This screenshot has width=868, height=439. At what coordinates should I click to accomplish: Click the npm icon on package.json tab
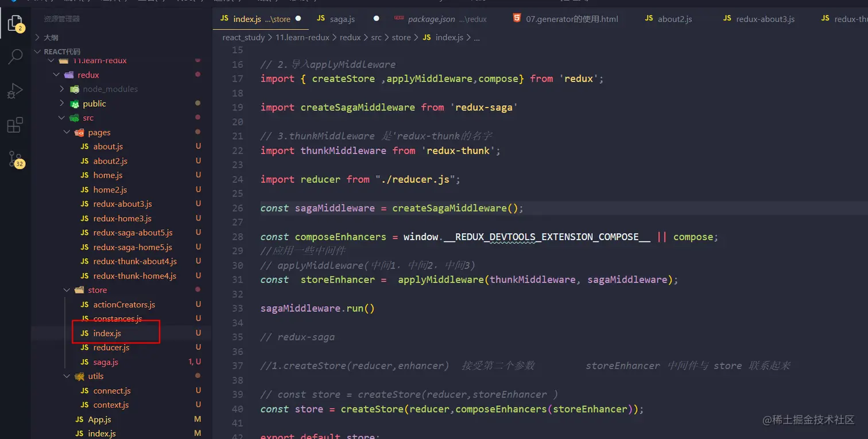pos(399,18)
